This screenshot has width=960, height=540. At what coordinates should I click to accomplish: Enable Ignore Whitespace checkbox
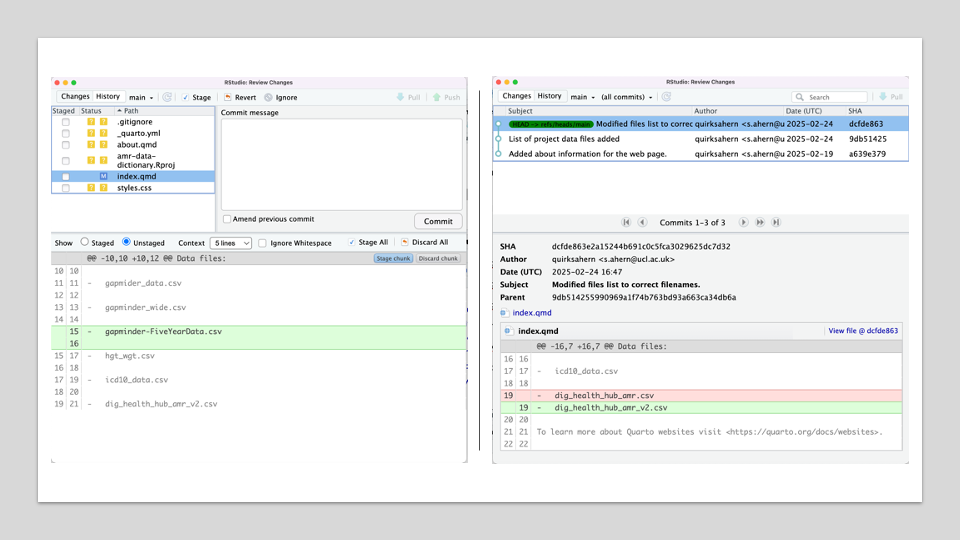point(263,243)
